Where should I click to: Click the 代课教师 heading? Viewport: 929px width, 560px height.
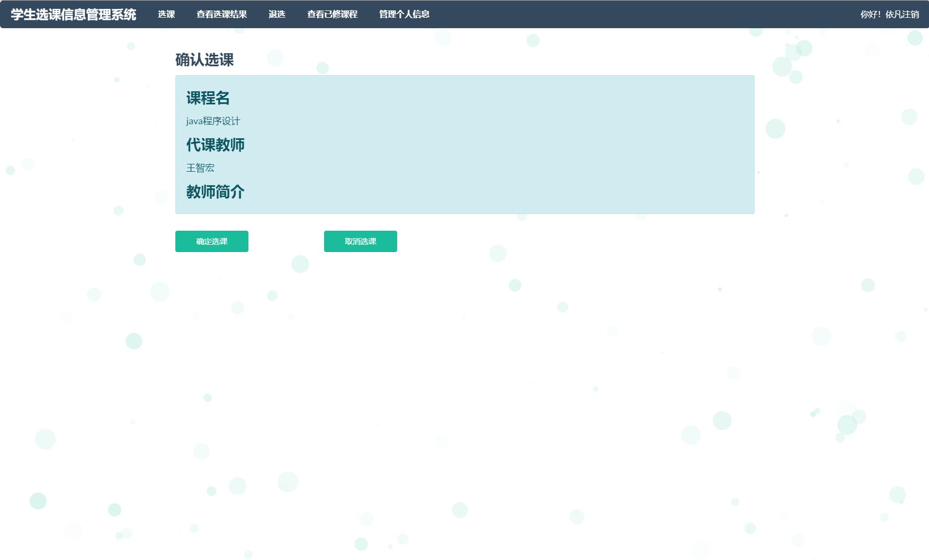pyautogui.click(x=216, y=145)
